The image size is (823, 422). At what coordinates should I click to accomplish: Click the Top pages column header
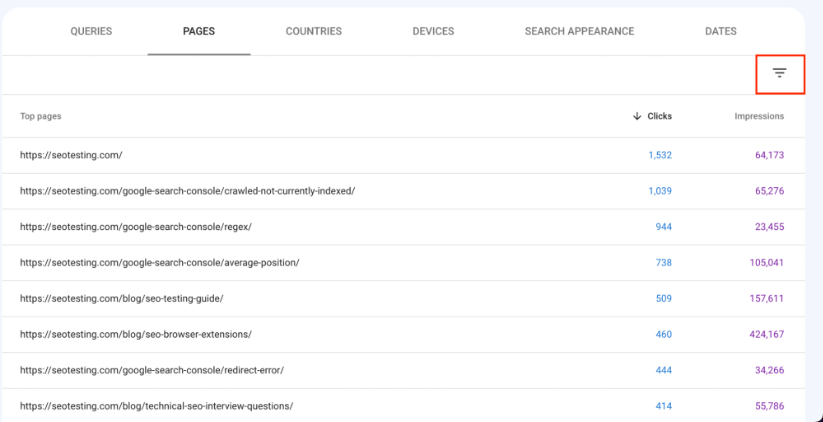coord(40,116)
